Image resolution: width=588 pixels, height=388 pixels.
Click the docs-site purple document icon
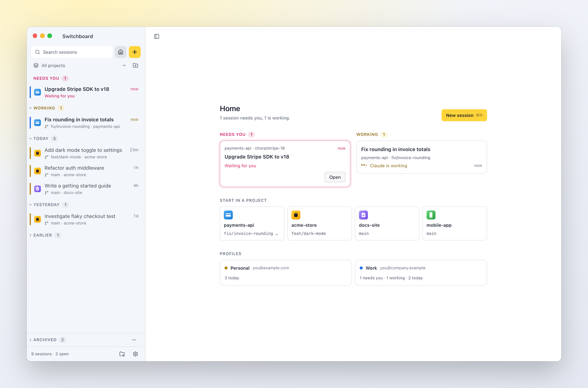click(364, 215)
